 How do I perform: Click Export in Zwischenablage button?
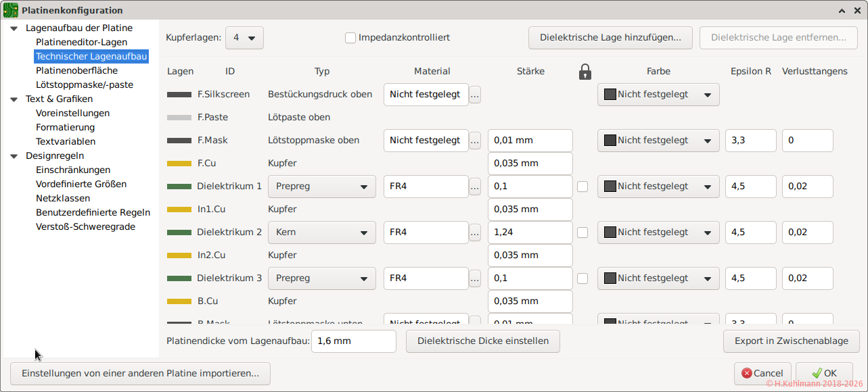[791, 341]
